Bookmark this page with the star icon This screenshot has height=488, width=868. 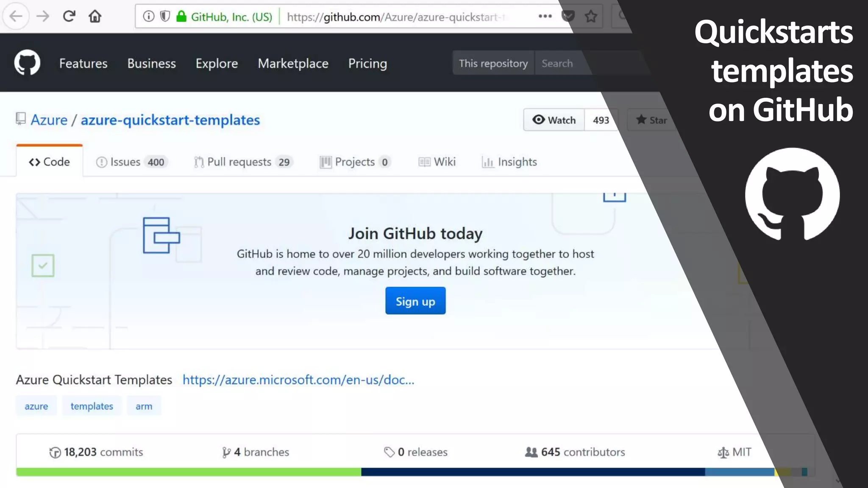click(x=591, y=17)
